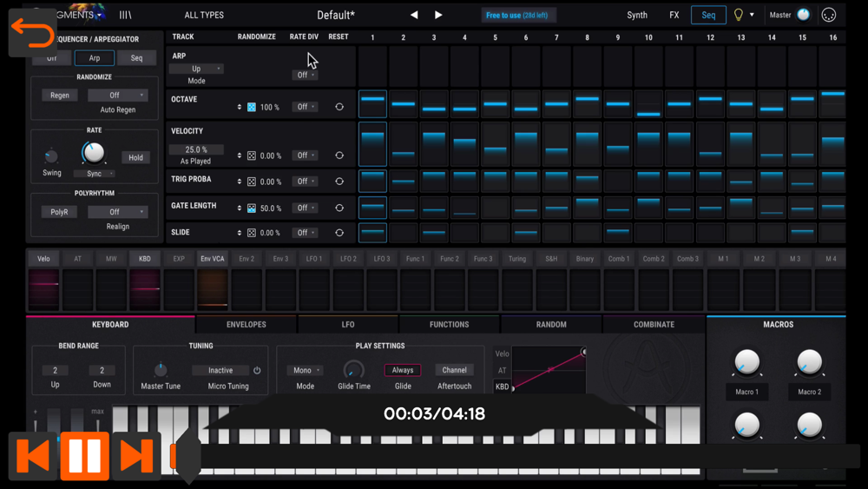This screenshot has width=868, height=489.
Task: Click the Micro Tuning power icon
Action: click(x=257, y=370)
